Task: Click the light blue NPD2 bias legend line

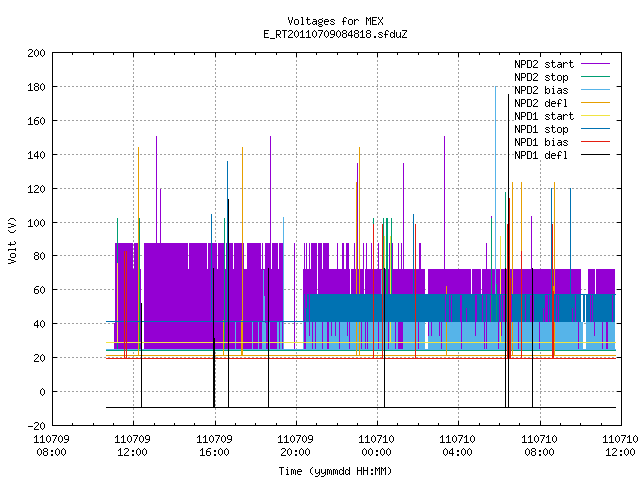Action: [x=595, y=90]
